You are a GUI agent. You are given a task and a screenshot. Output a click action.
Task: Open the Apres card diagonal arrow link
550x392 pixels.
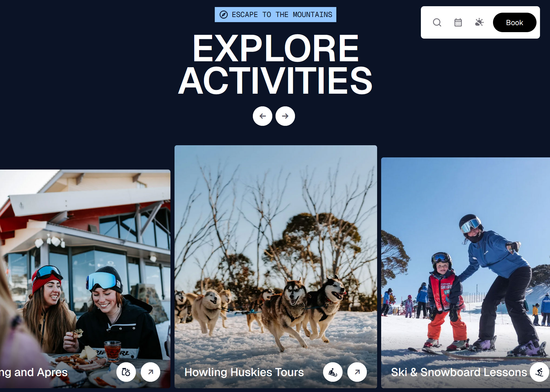point(150,372)
